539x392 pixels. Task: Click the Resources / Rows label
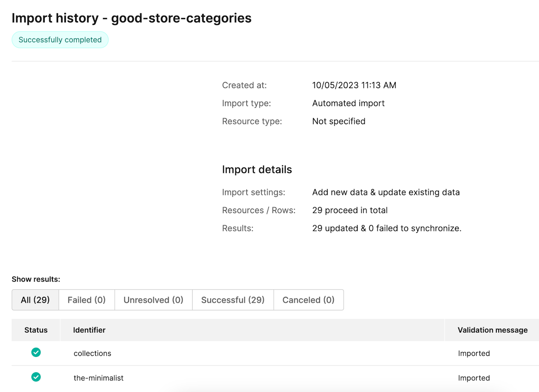pos(259,210)
